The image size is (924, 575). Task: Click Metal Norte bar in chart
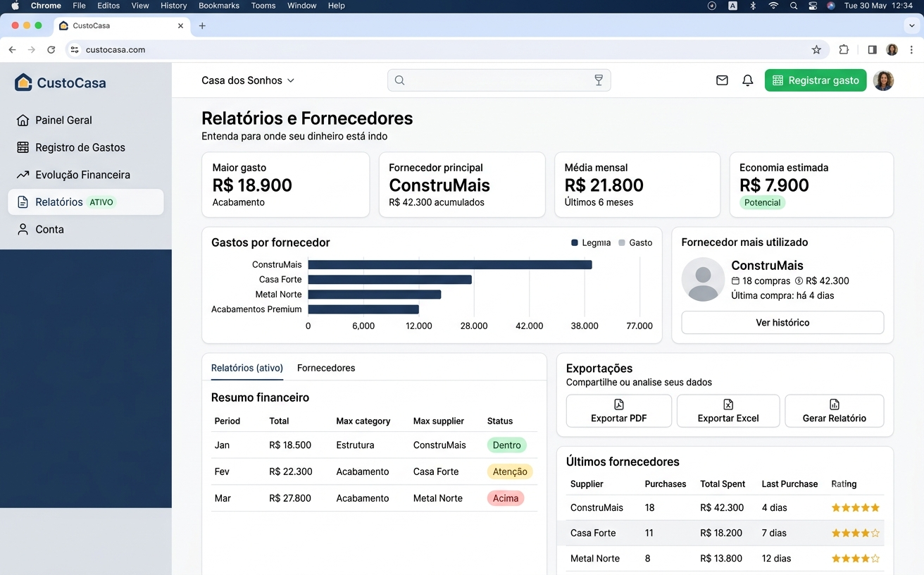click(375, 295)
